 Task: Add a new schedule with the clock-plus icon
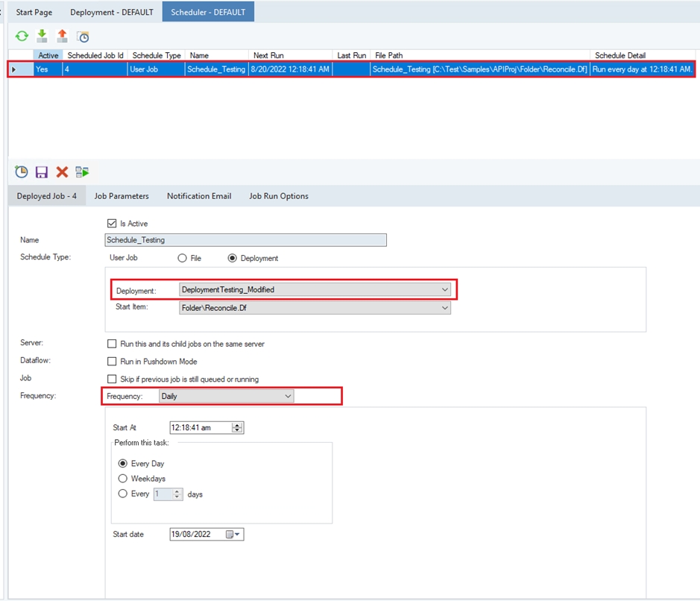pos(22,172)
